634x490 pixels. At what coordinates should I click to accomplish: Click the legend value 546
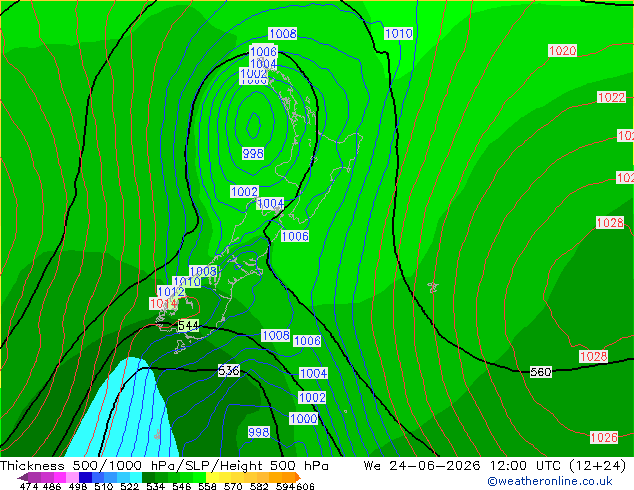point(181,486)
